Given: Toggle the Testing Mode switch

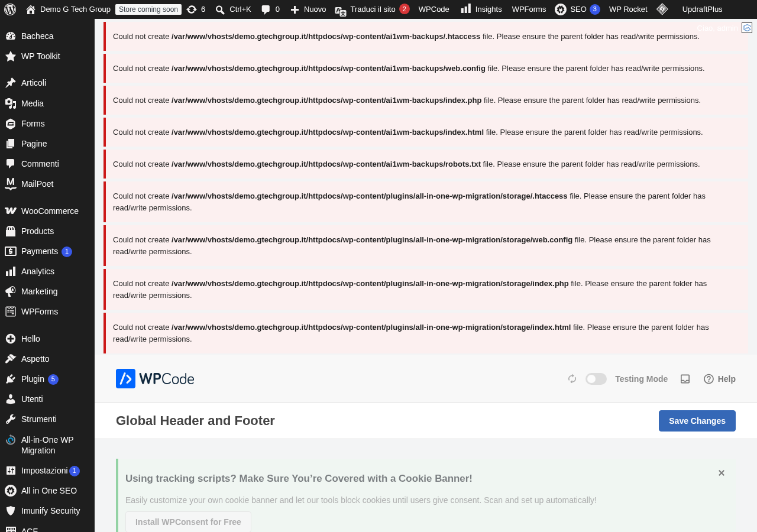Looking at the screenshot, I should (x=596, y=379).
